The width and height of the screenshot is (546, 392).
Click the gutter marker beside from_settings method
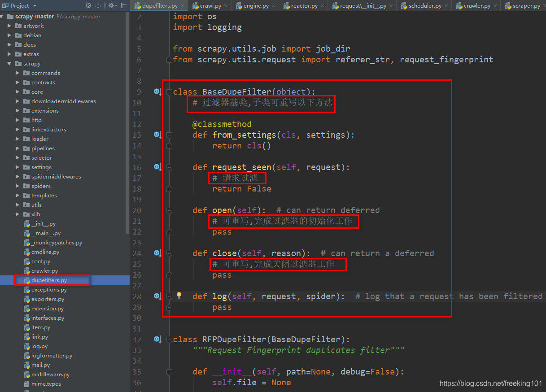157,135
